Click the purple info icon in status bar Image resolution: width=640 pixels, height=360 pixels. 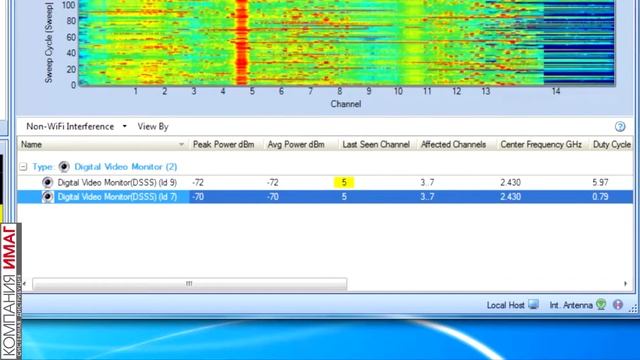(x=618, y=304)
